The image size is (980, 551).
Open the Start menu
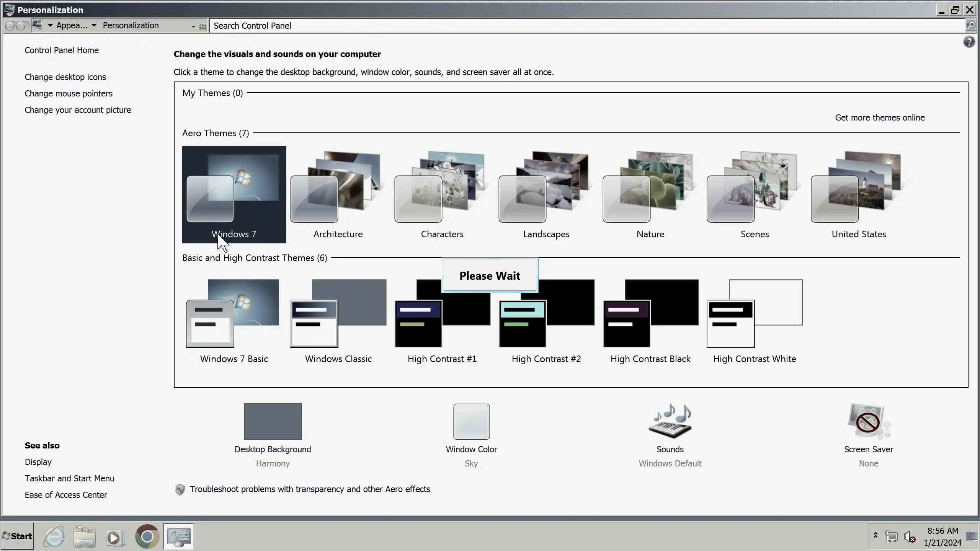click(x=18, y=536)
